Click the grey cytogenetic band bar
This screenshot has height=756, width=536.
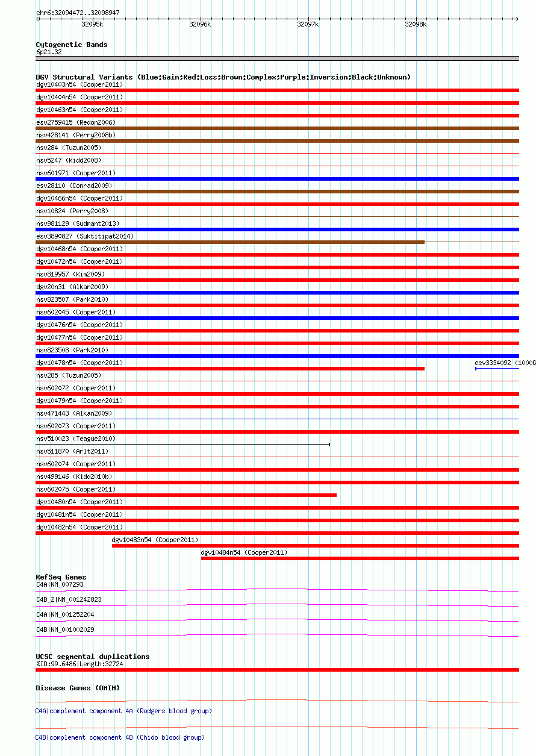point(277,58)
